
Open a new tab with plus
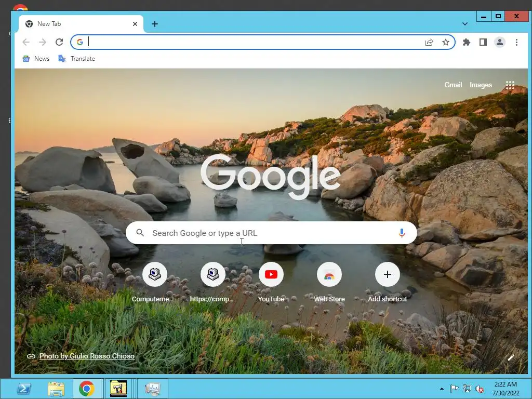[x=155, y=24]
